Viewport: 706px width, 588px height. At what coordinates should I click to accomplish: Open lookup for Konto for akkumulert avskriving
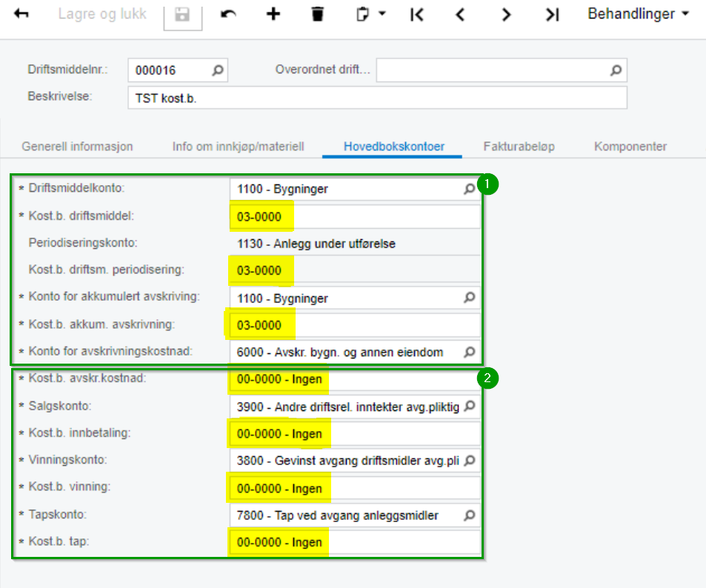[x=470, y=298]
